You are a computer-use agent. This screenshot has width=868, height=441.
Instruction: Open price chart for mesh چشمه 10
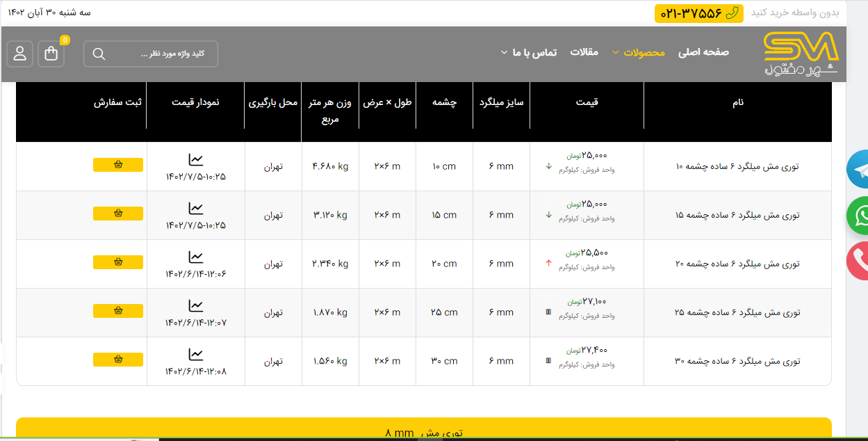coord(196,160)
